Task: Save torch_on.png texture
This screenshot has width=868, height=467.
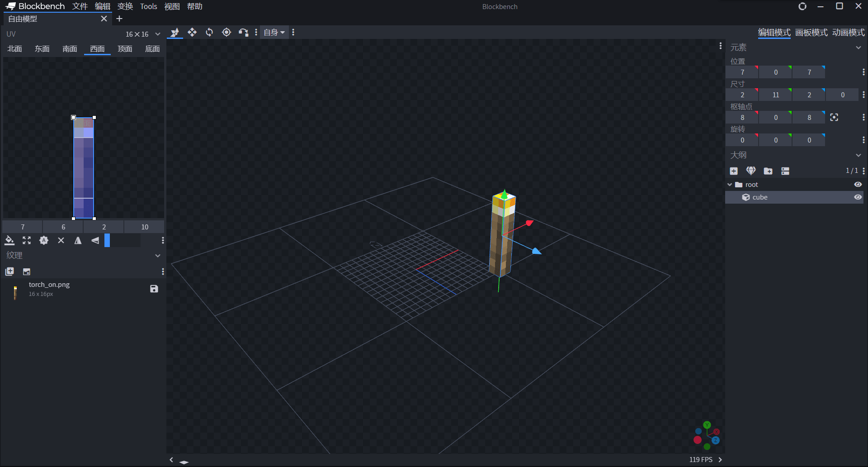Action: click(x=154, y=289)
